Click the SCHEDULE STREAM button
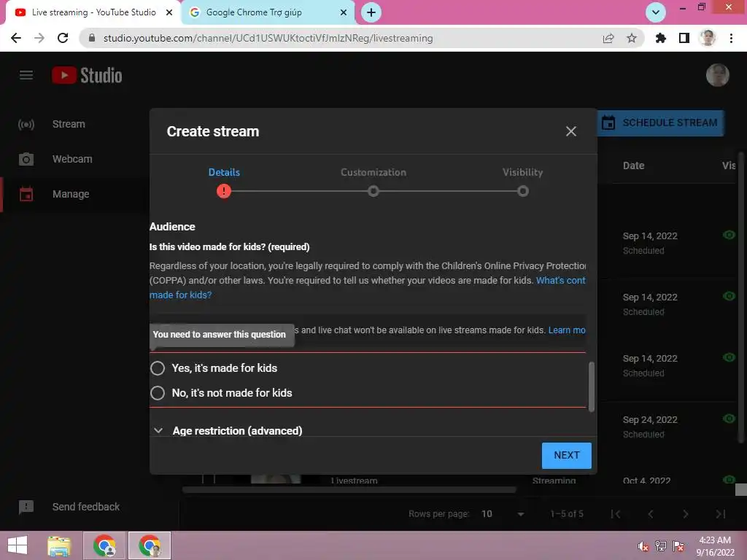Viewport: 747px width, 560px height. point(660,122)
